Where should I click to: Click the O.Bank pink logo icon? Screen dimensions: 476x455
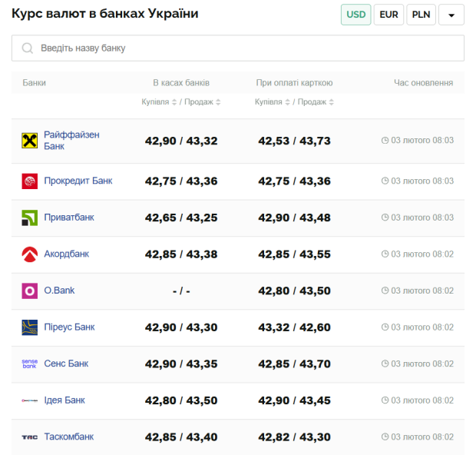[x=29, y=291]
